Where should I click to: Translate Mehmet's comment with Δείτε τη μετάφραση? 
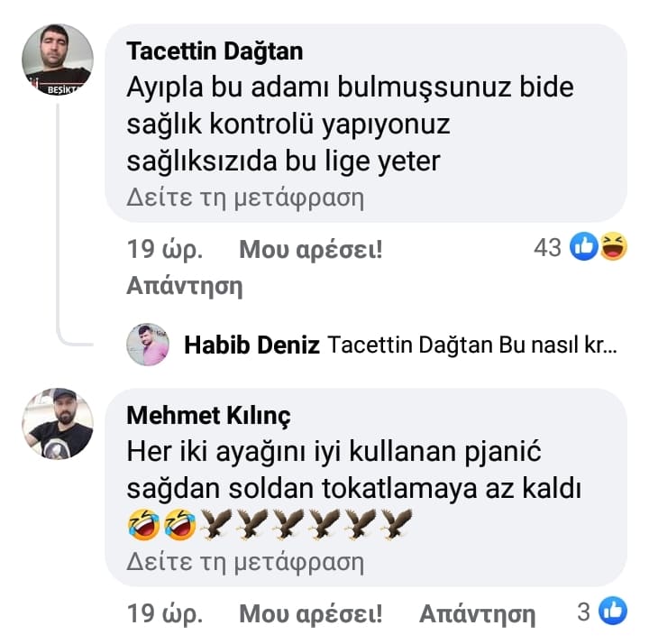coord(245,563)
